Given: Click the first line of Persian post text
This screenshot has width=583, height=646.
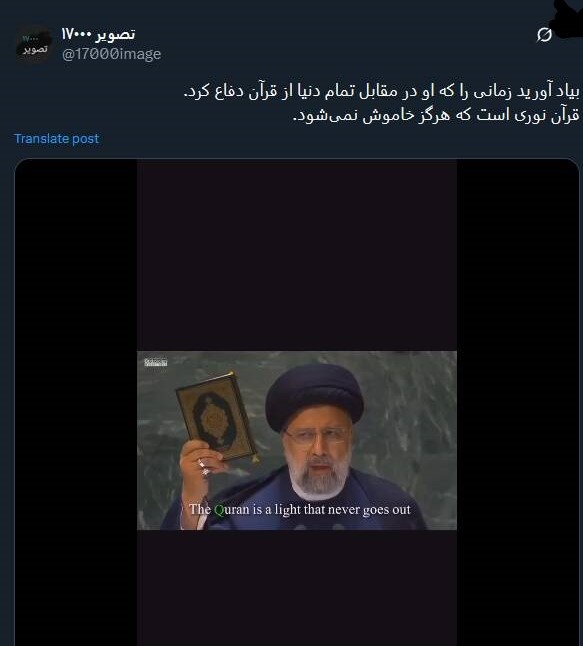Looking at the screenshot, I should click(x=382, y=91).
